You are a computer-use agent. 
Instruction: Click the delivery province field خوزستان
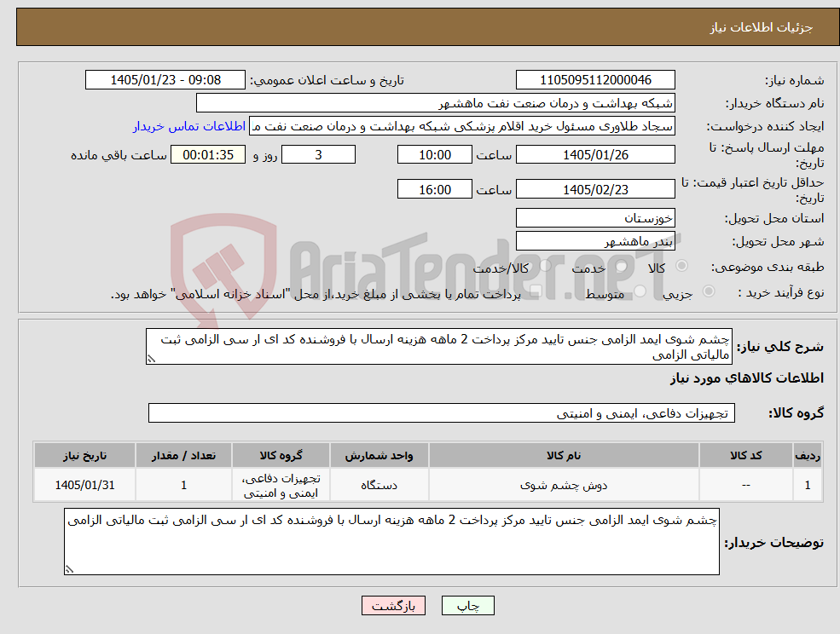click(x=595, y=218)
